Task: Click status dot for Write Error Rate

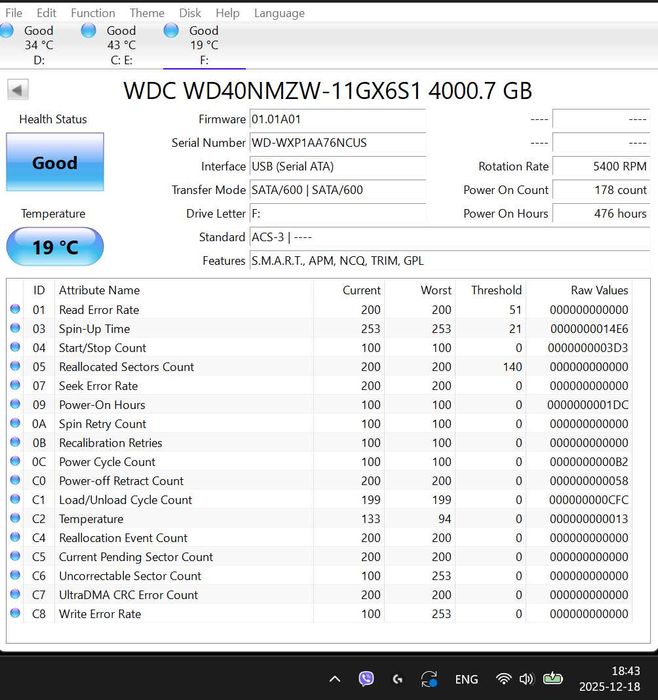Action: tap(15, 613)
